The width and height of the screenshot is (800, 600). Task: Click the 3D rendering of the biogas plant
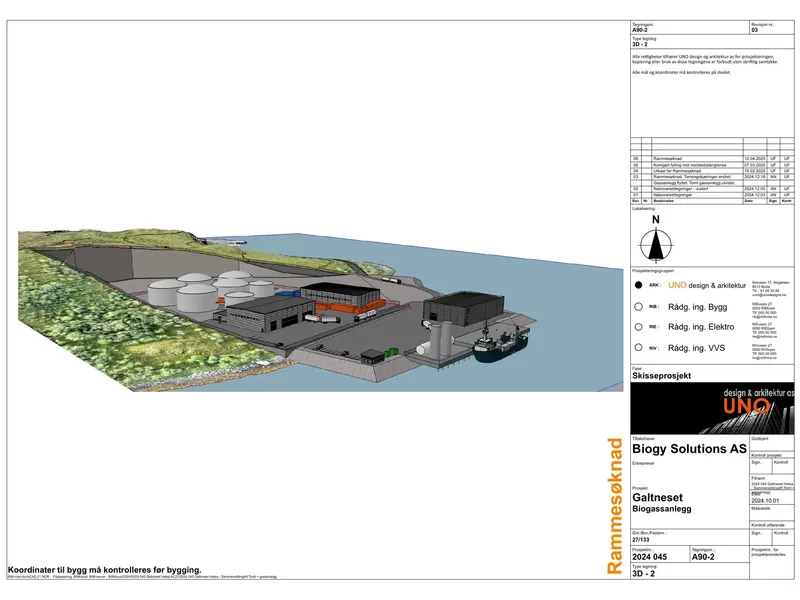click(x=320, y=310)
